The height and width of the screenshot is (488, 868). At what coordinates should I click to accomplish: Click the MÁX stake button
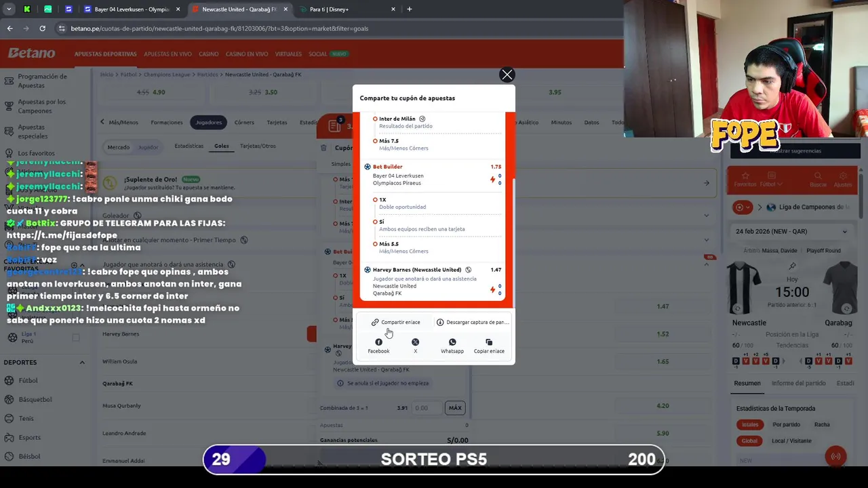(x=455, y=408)
